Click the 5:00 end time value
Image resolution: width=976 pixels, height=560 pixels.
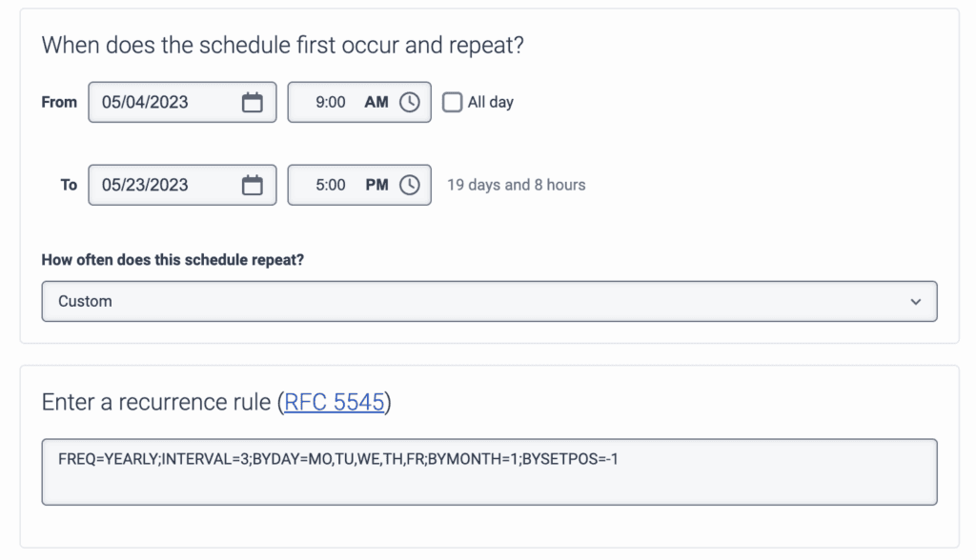pyautogui.click(x=330, y=186)
